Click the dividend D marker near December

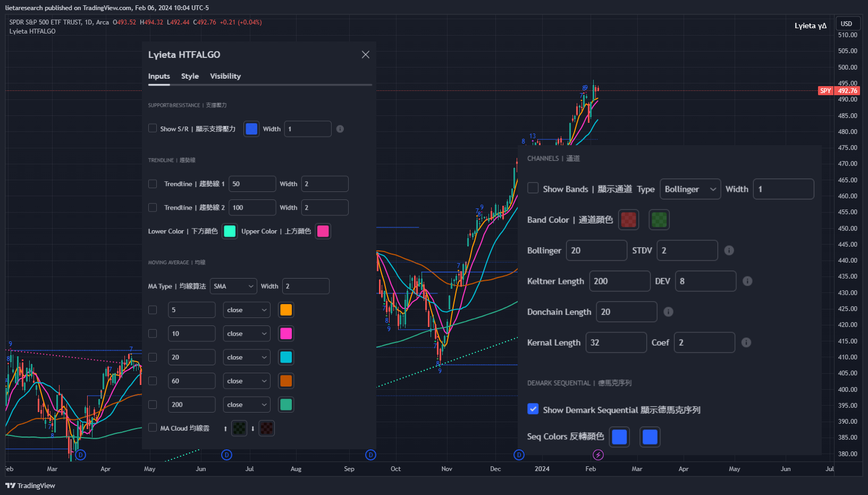tap(519, 455)
